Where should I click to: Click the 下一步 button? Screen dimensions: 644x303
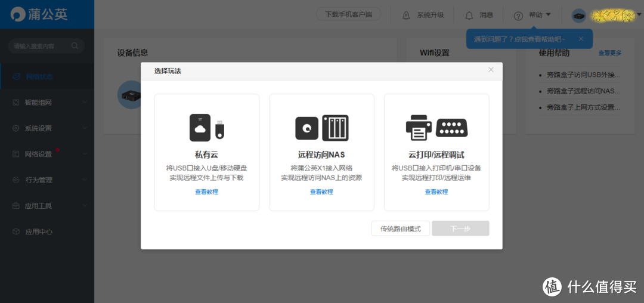tap(460, 228)
